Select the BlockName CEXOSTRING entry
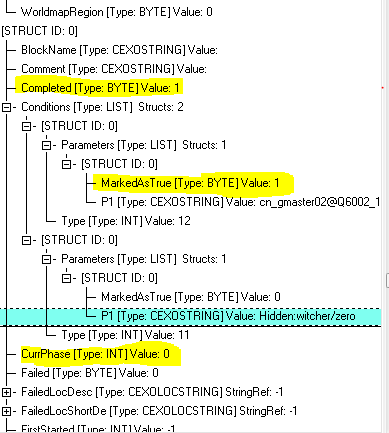 [x=119, y=50]
